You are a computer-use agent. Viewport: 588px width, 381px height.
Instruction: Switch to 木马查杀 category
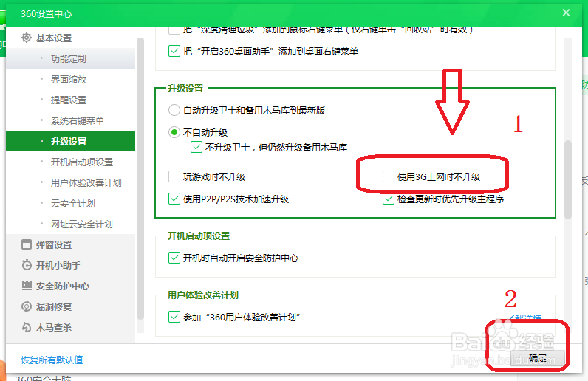(70, 327)
